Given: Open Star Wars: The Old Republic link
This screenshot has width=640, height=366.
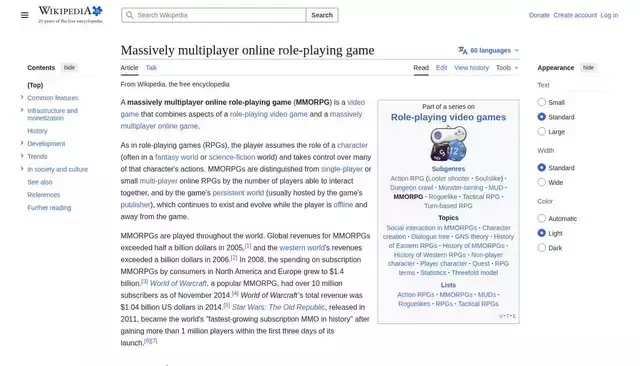Looking at the screenshot, I should (x=278, y=307).
